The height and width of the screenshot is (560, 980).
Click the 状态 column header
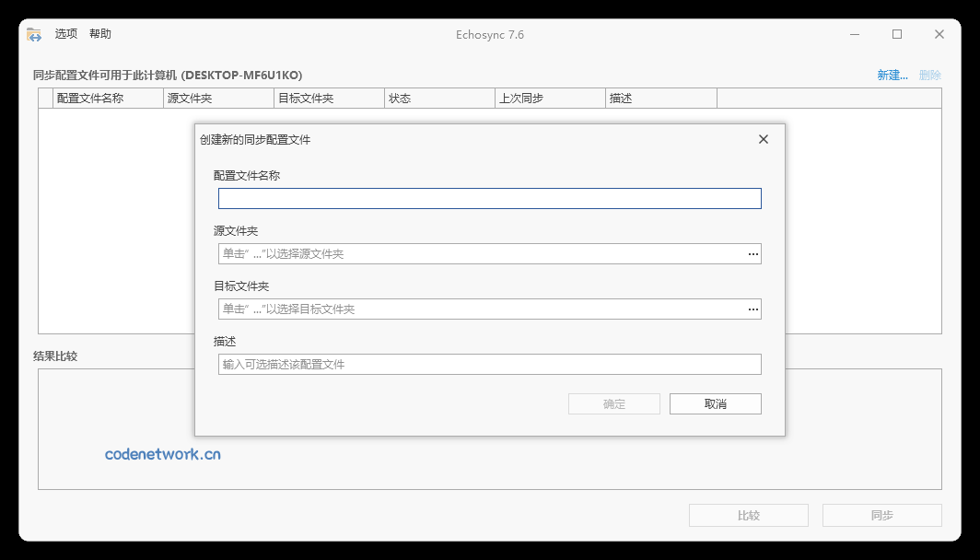point(402,97)
